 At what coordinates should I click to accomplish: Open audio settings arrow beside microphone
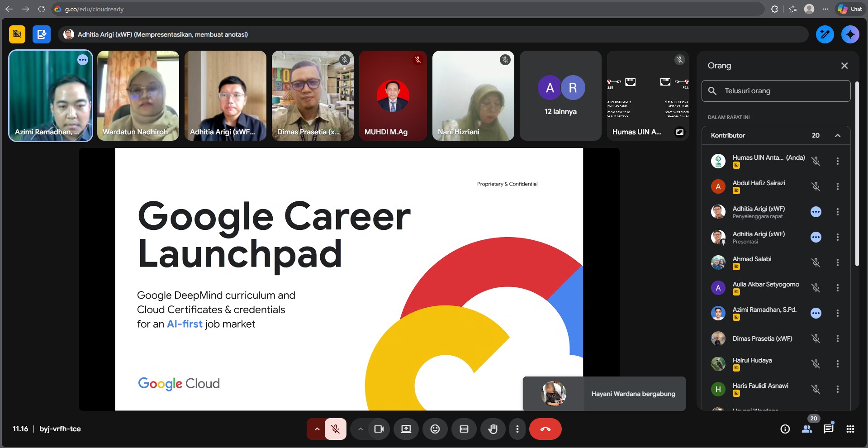317,429
